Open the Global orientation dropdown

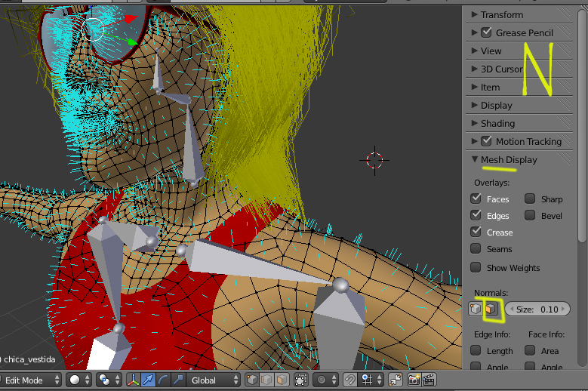coord(213,380)
